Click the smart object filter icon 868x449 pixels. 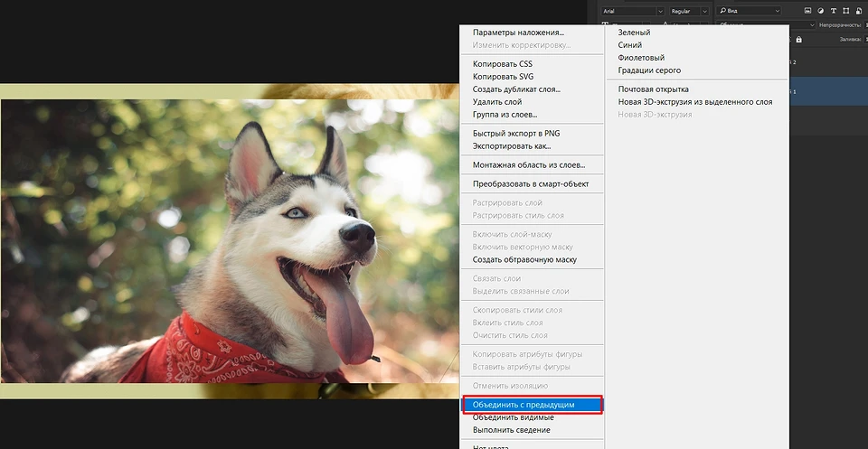tap(859, 11)
